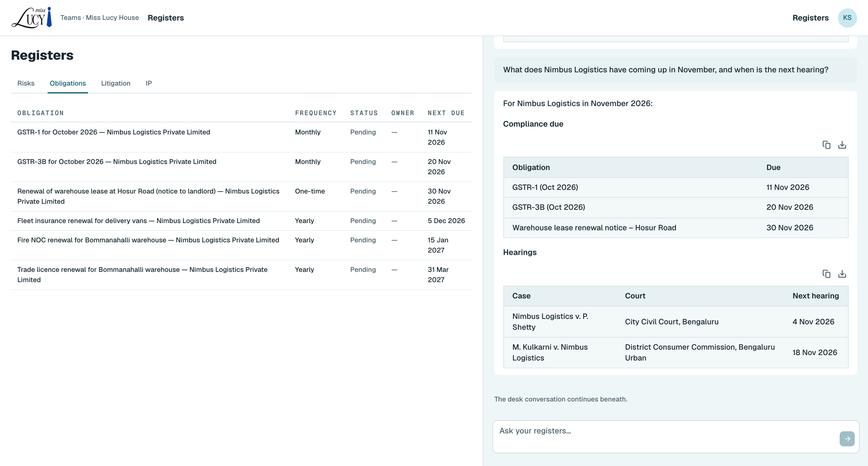The image size is (868, 466).
Task: Select the Obligations tab
Action: 68,83
